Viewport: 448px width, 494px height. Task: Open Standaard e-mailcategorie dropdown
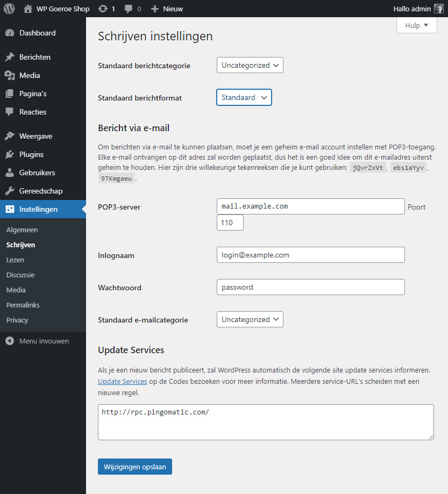coord(250,319)
